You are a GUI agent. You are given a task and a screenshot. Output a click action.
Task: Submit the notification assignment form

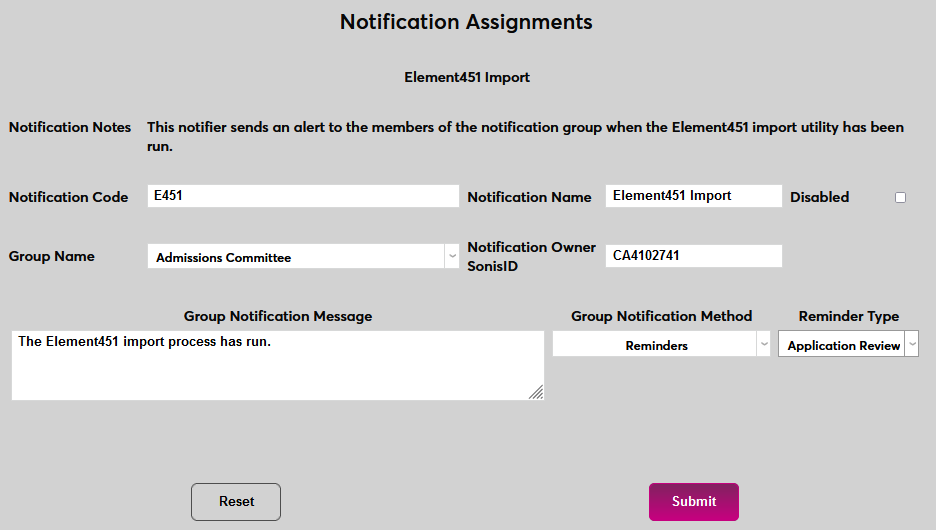(694, 502)
